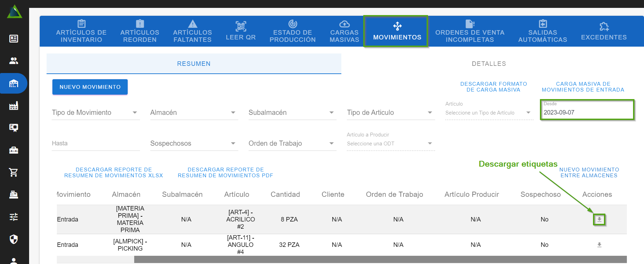Go to the EXCEDENTES tab
The image size is (644, 264).
pos(604,31)
